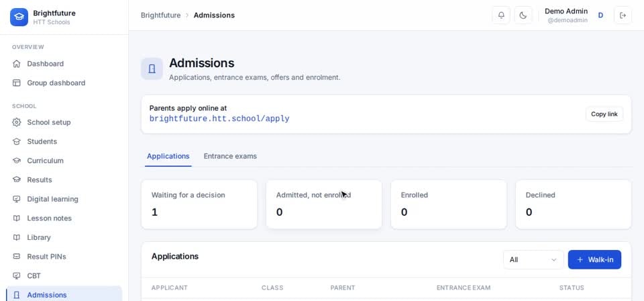Open Result PINs in the sidebar
Viewport: 644px width, 301px height.
[64, 257]
